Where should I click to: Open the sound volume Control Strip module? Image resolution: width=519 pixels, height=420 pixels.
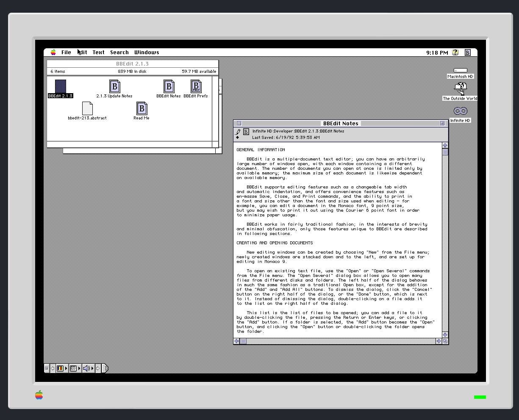point(86,368)
